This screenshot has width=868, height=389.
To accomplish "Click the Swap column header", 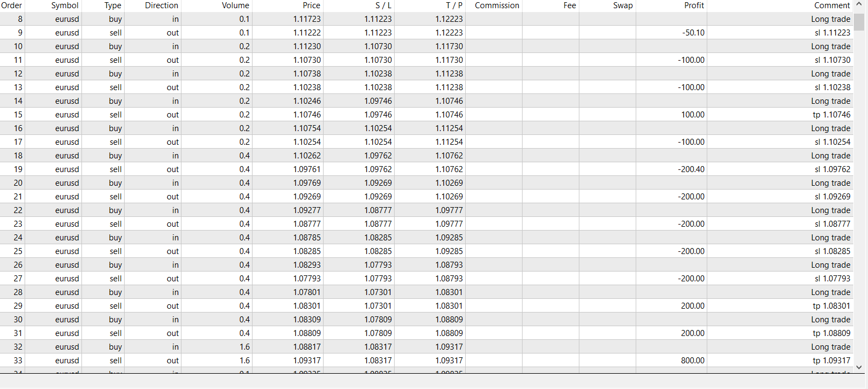I will pyautogui.click(x=623, y=5).
